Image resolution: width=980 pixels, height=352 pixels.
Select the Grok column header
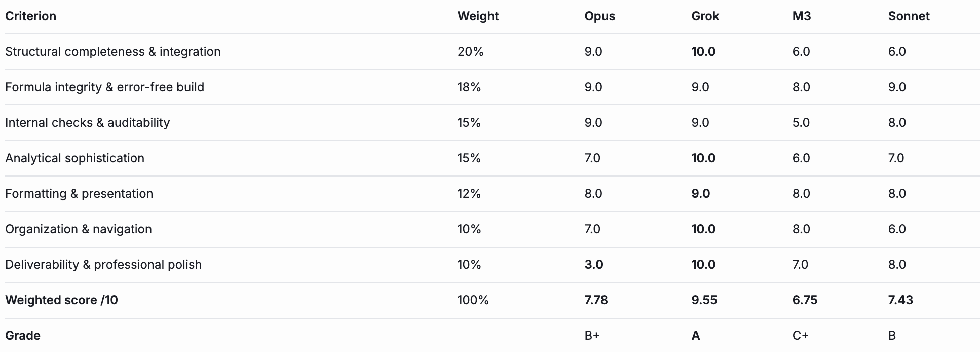pos(705,16)
